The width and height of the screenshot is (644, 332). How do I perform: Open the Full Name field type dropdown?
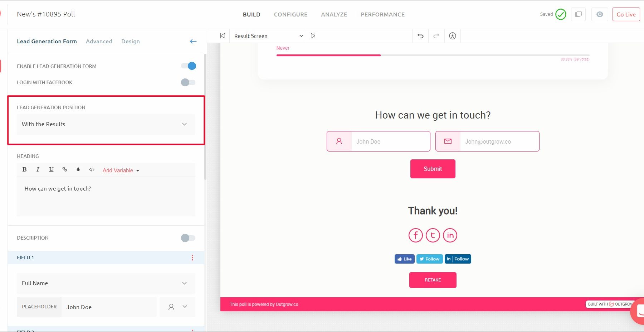tap(106, 283)
